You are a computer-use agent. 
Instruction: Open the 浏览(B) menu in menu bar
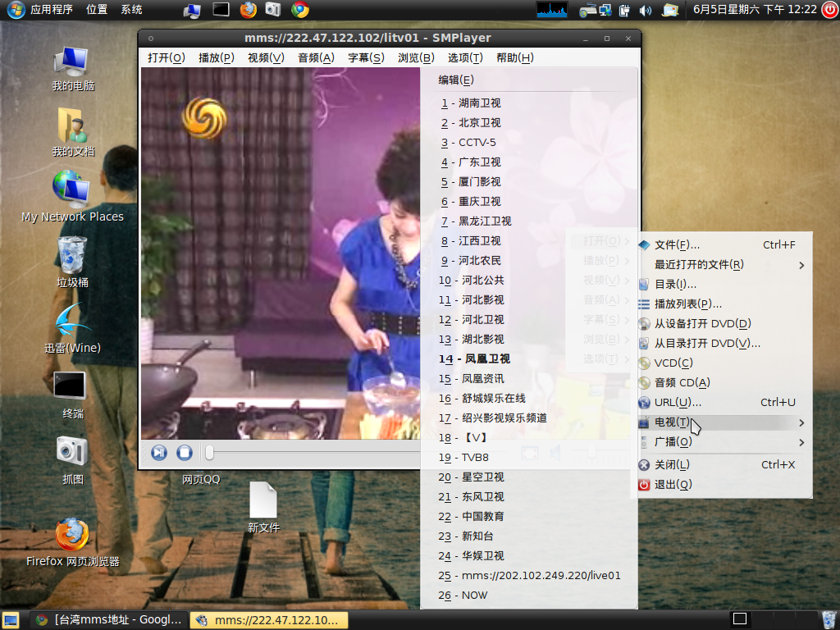click(416, 58)
